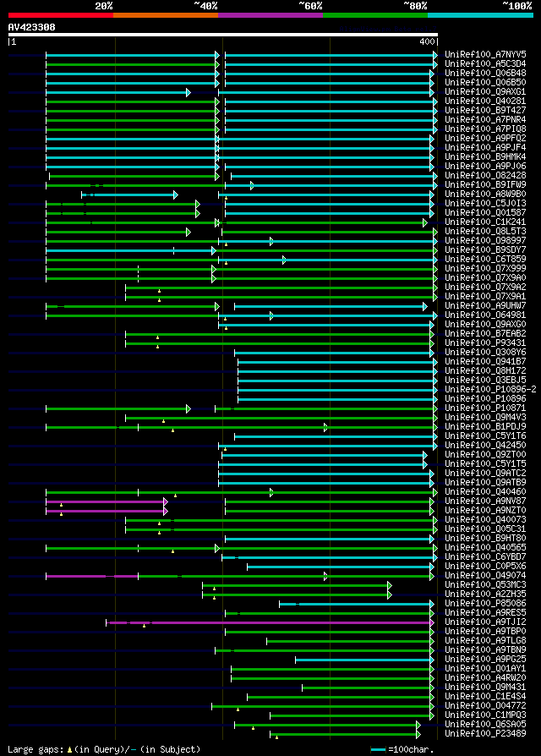Open hit UniRef100_A9NZT0
Screen dimensions: 541x756
pos(485,511)
